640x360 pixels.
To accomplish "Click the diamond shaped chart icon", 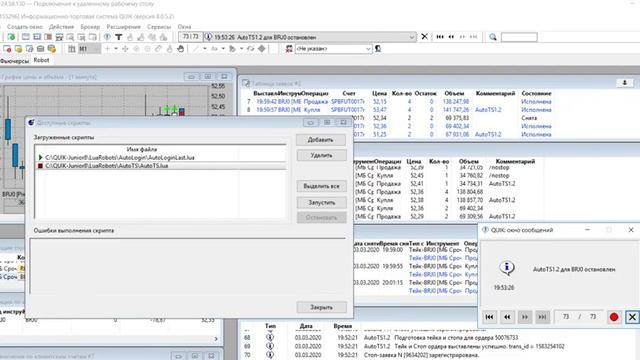I will 262,49.
